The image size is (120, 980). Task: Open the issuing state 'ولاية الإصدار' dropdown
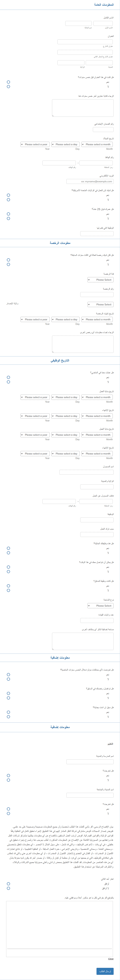pos(100,304)
